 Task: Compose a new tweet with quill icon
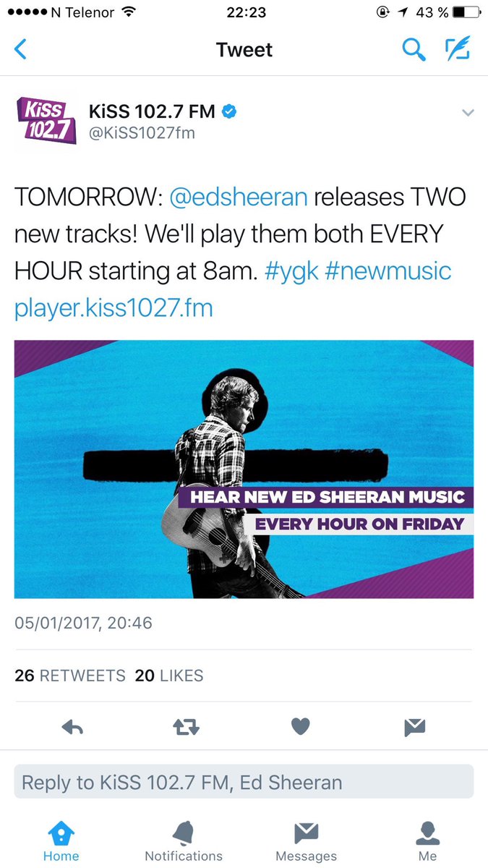coord(458,48)
